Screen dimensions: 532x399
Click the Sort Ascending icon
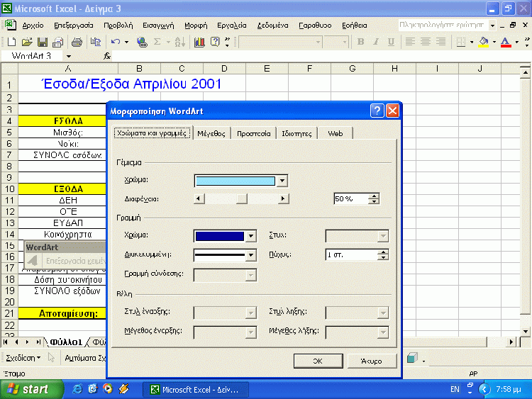[180, 42]
